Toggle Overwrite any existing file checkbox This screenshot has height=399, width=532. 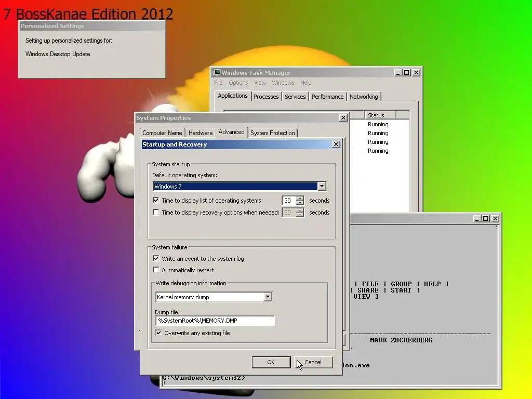click(x=158, y=332)
